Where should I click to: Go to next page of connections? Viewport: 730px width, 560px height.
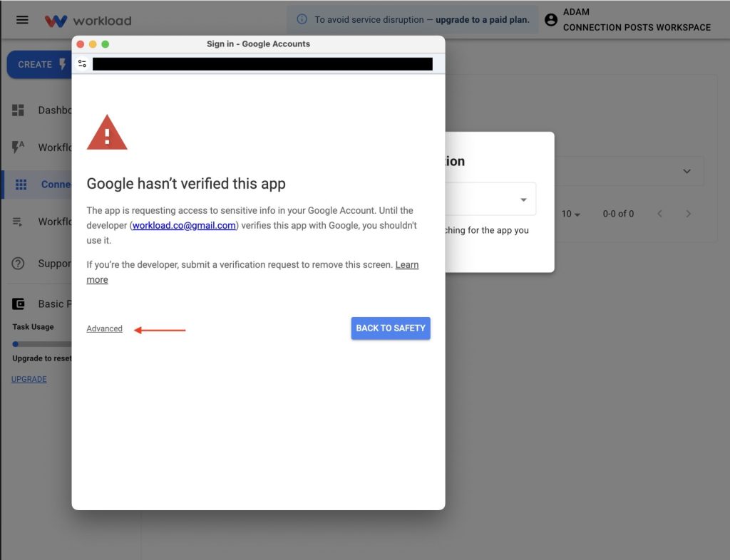(688, 214)
